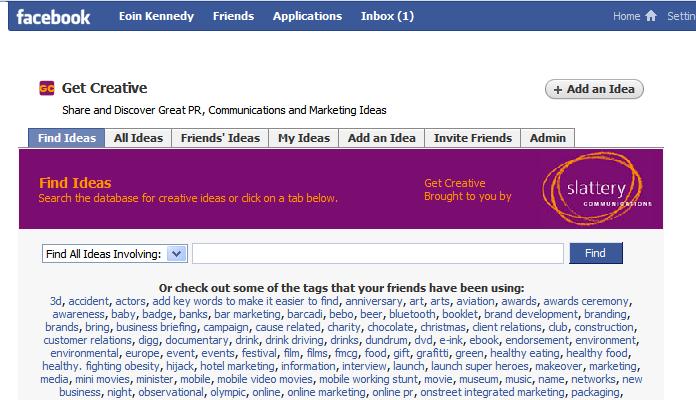Open the Add an Idea tab

click(382, 138)
